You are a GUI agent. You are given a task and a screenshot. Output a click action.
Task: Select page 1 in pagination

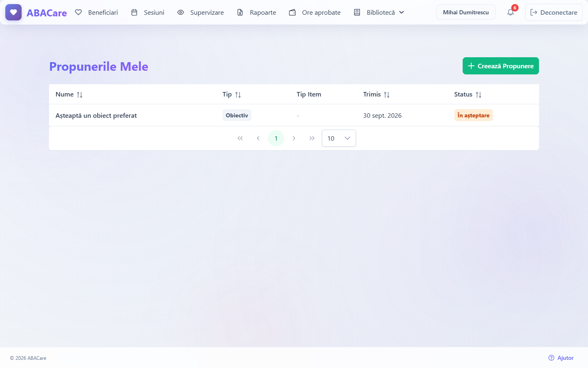[276, 138]
